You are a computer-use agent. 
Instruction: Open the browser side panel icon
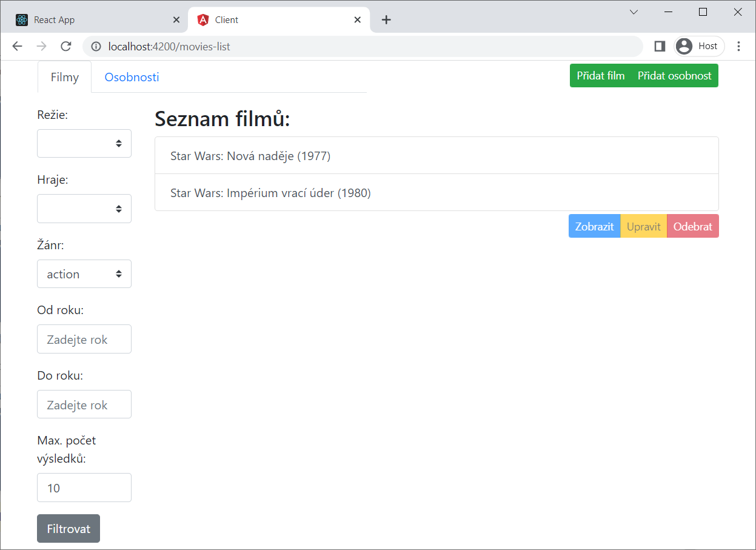[659, 46]
